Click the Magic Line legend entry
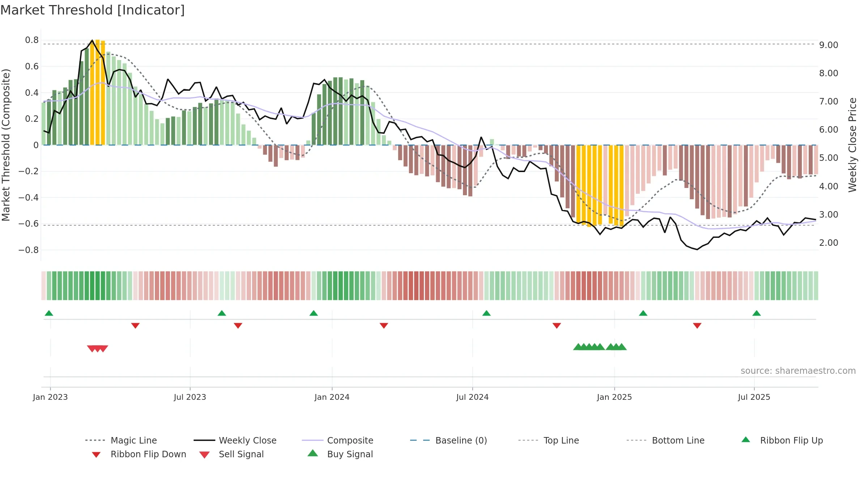This screenshot has width=868, height=488. tap(121, 440)
